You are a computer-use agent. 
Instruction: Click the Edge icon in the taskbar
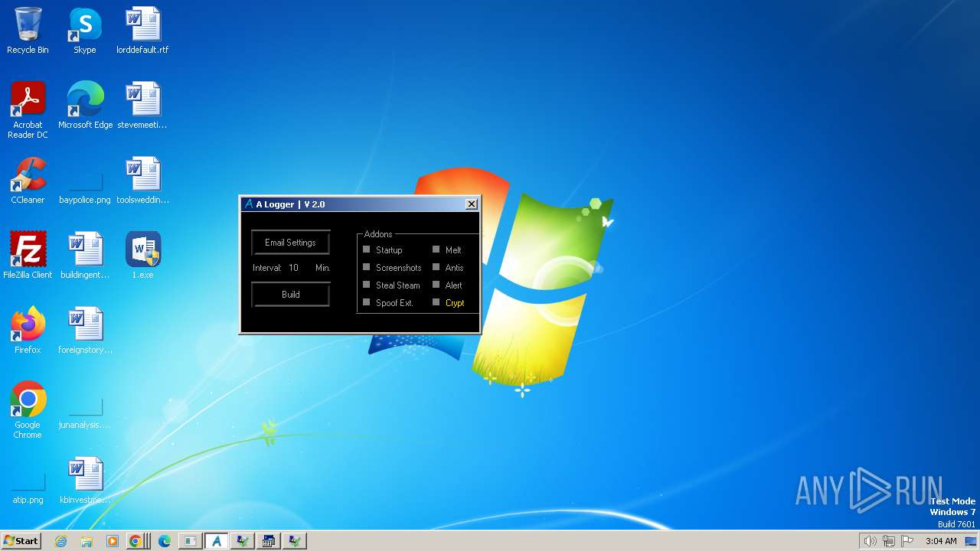coord(164,541)
